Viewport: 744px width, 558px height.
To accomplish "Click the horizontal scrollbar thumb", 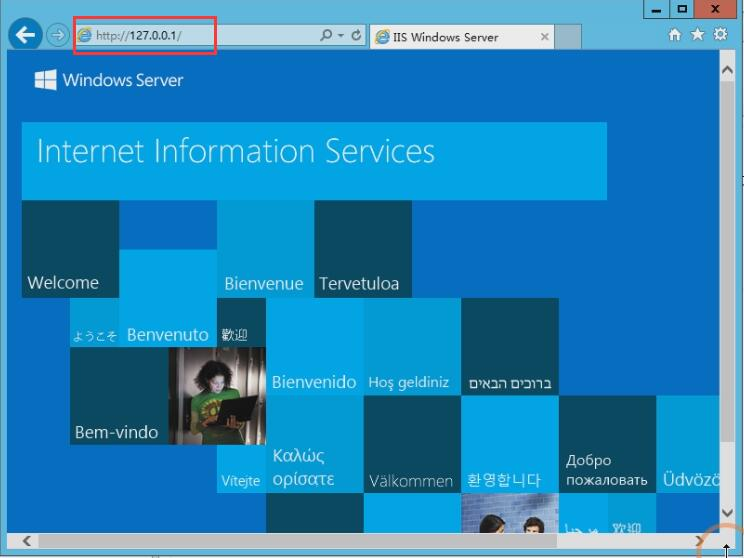I will pyautogui.click(x=298, y=541).
